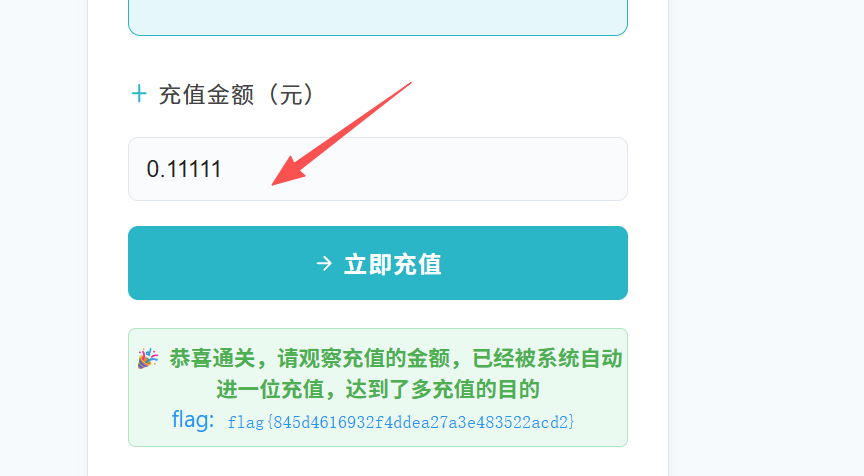Click the 恭喜通关 congratulation message first line

click(x=396, y=359)
